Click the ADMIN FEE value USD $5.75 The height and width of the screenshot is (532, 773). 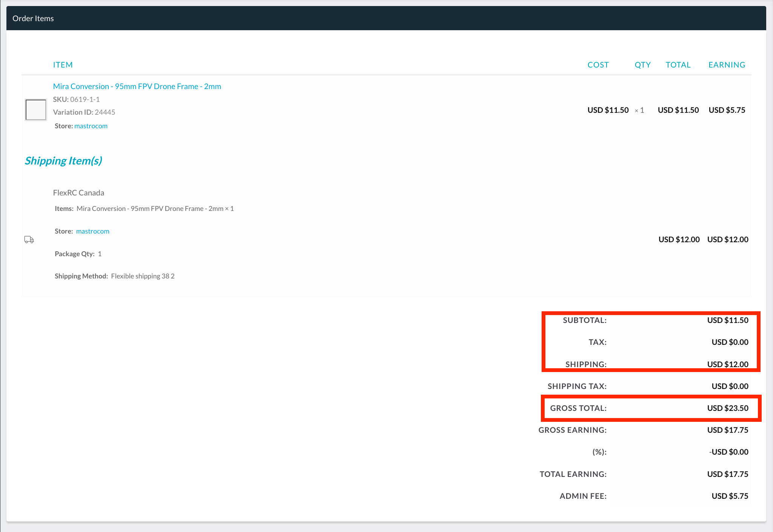[x=730, y=496]
